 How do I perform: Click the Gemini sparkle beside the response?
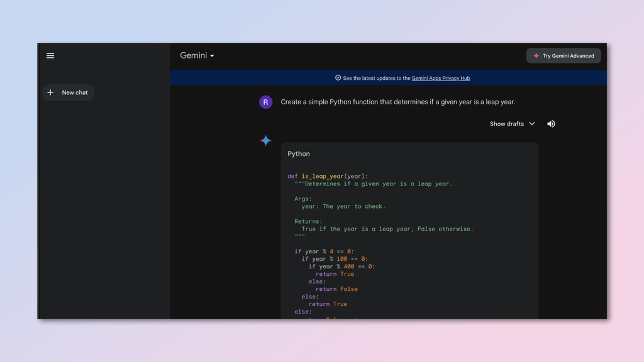pos(265,140)
